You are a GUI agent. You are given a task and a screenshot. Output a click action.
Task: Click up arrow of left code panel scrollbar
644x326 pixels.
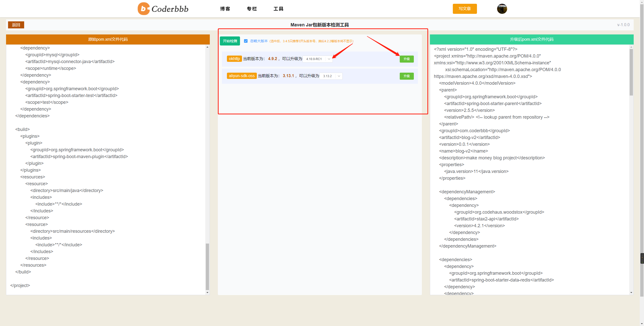(207, 47)
